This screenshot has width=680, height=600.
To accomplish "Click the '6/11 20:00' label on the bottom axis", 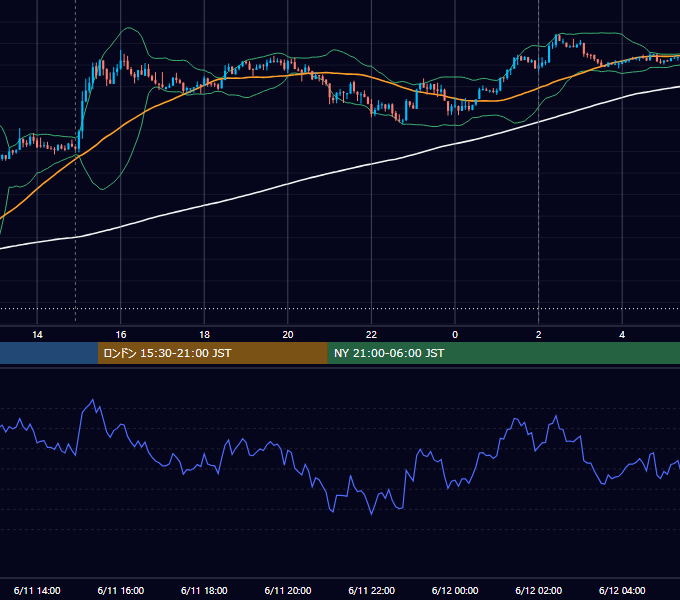I will point(288,590).
